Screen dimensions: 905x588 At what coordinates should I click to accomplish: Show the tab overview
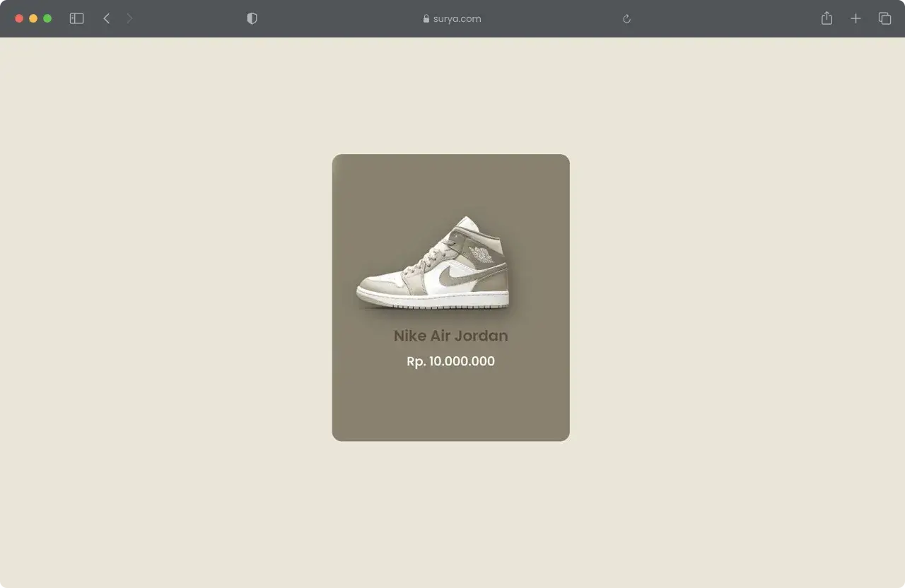point(884,18)
